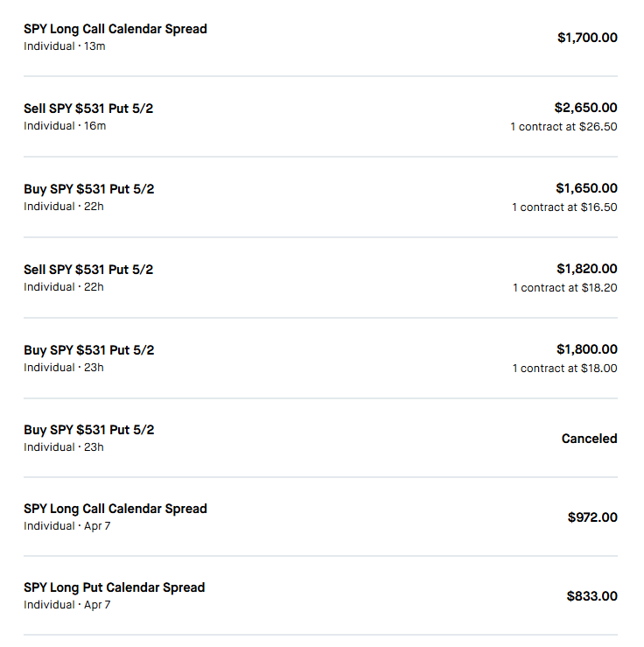Click the '1 contract at $26.50' detail
The height and width of the screenshot is (647, 644).
tap(563, 127)
